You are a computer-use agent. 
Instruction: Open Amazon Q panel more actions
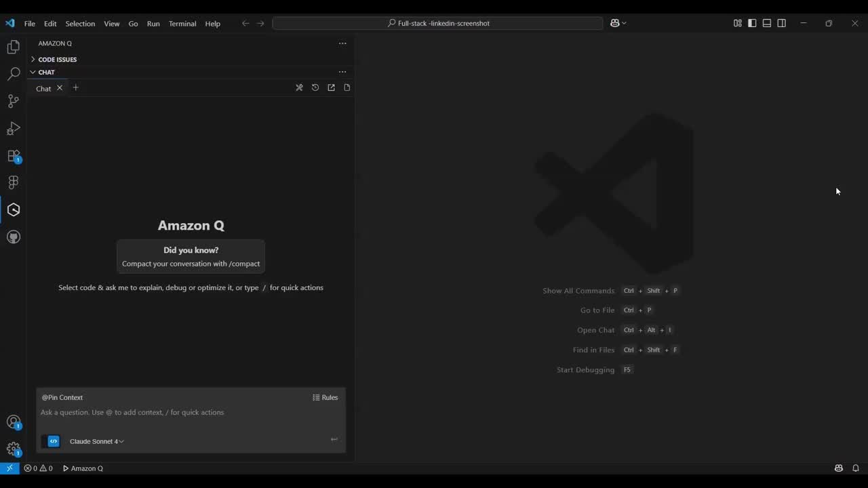tap(342, 43)
